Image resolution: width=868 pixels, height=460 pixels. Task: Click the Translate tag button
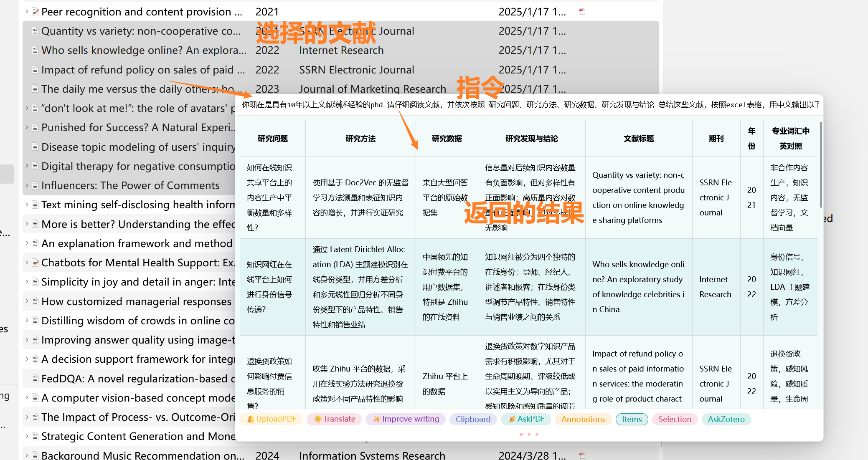pyautogui.click(x=334, y=419)
